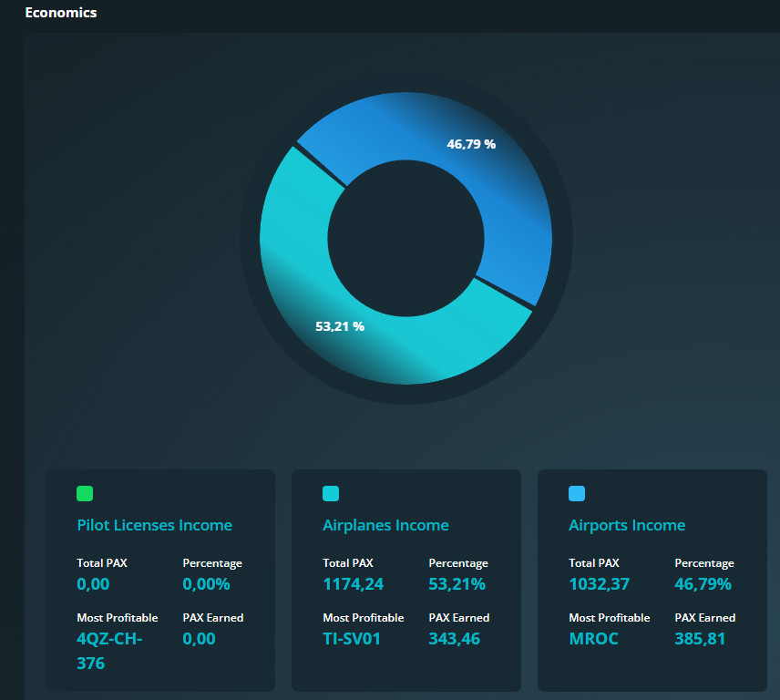The height and width of the screenshot is (700, 780).
Task: Click the Economics section title
Action: click(61, 13)
